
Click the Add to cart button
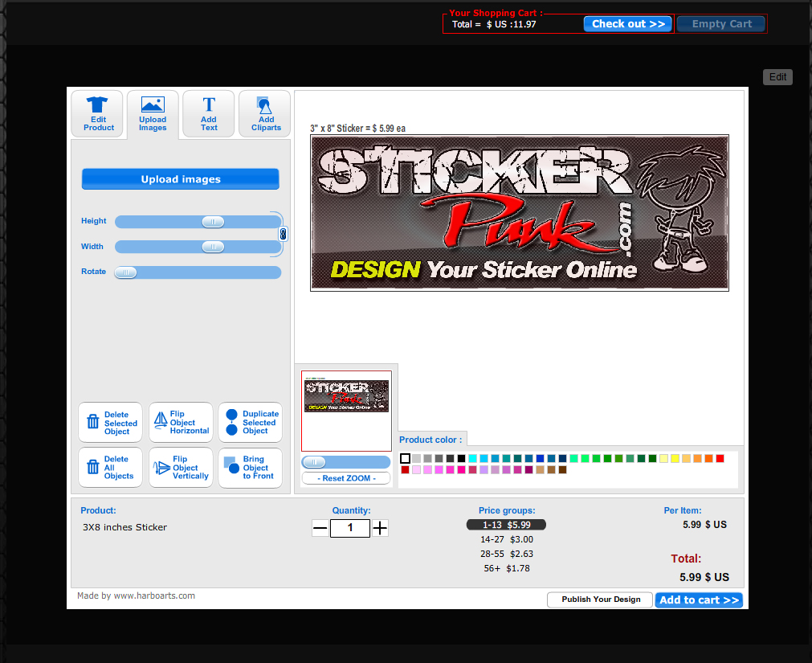699,600
